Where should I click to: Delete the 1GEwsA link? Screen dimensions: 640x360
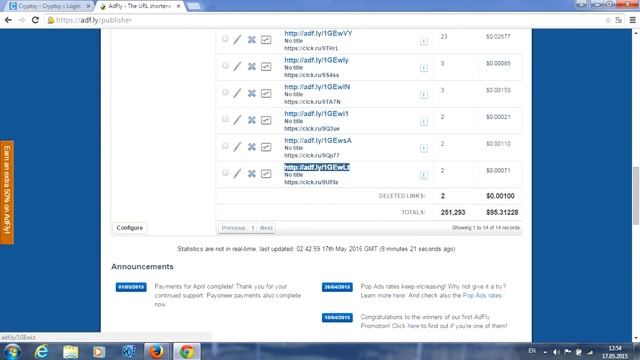tap(252, 147)
